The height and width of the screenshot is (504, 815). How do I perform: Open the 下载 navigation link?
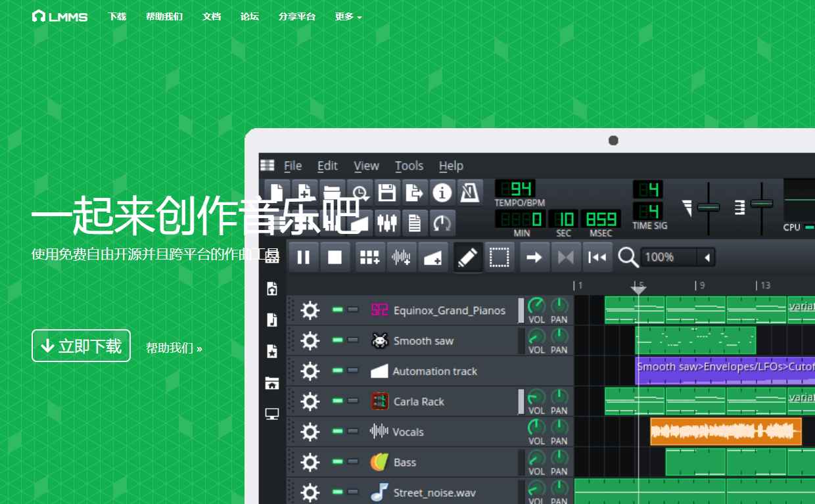(x=117, y=16)
